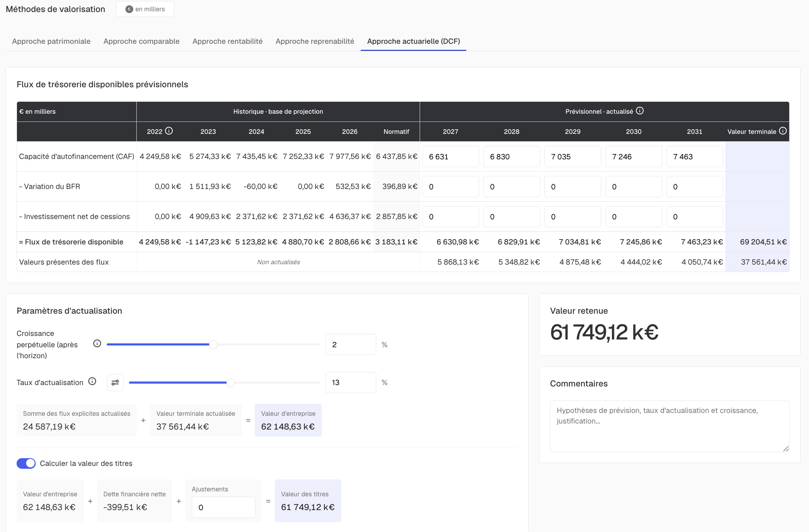Click 2027 present value 5 868,13 k€

tap(458, 262)
